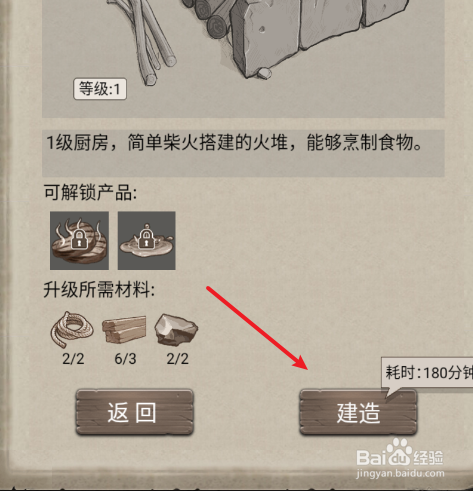Viewport: 473px width, 491px height.
Task: Tap the 升级所需材料 heading
Action: [99, 289]
